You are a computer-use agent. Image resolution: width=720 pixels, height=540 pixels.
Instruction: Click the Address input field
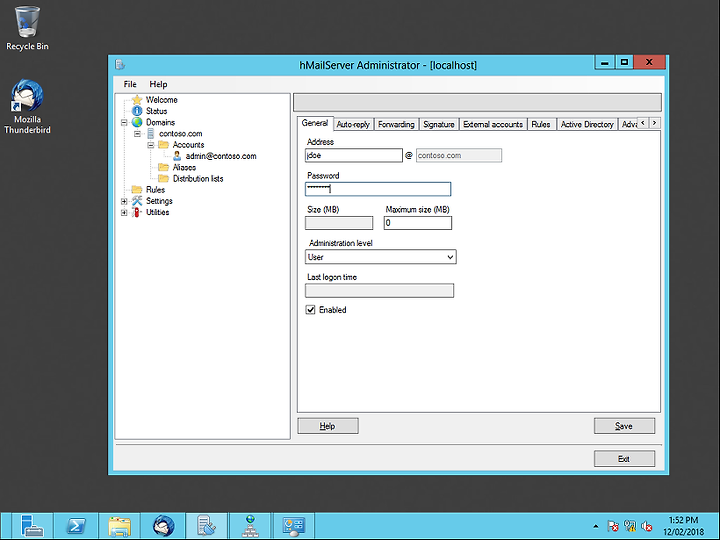click(x=354, y=155)
